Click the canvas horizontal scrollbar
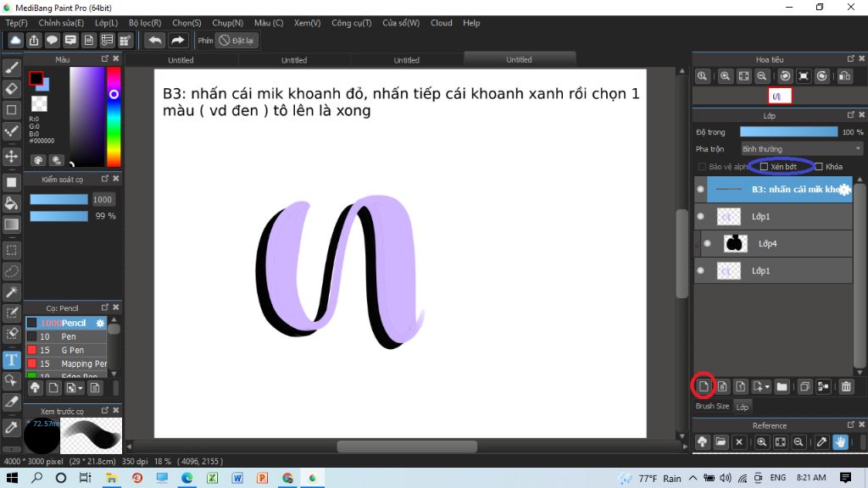Screen dimensions: 868x488 [x=407, y=446]
